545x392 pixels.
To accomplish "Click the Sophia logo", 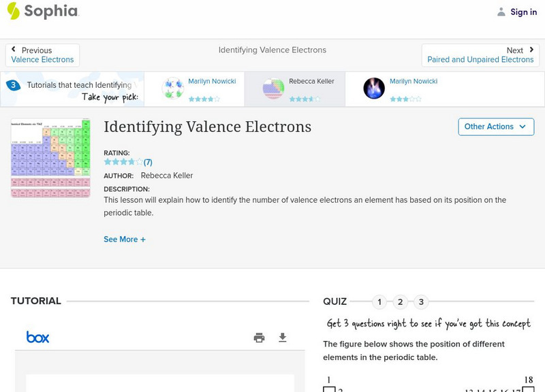I will point(43,11).
